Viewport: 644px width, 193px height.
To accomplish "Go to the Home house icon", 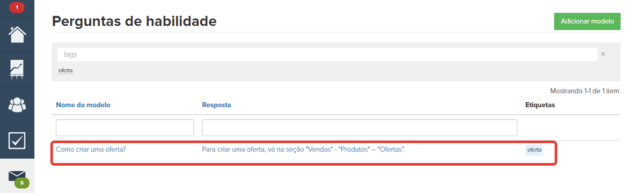I will click(17, 35).
